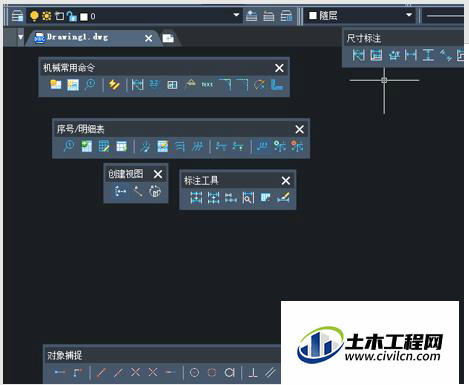Click the dimension pencil edit icon in 标注工具
Image resolution: width=469 pixels, height=385 pixels.
pyautogui.click(x=283, y=198)
